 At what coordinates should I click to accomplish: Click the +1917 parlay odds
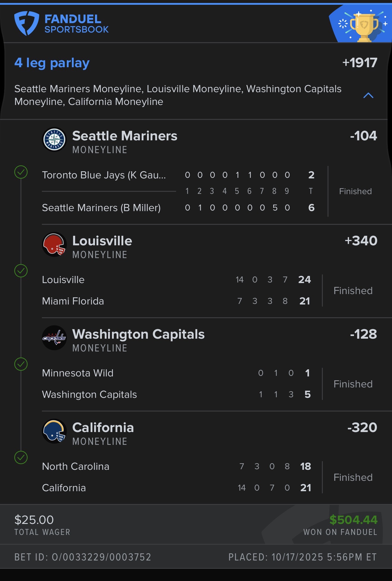(360, 63)
